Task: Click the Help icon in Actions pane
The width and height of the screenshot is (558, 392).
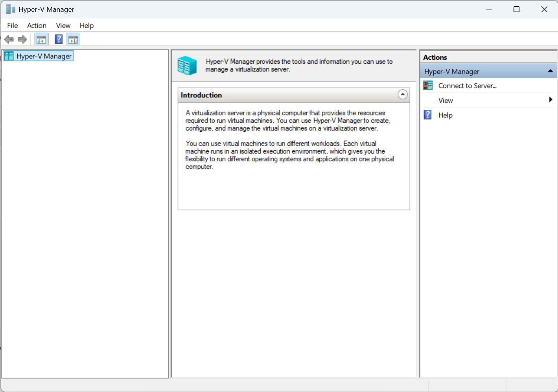Action: click(428, 115)
